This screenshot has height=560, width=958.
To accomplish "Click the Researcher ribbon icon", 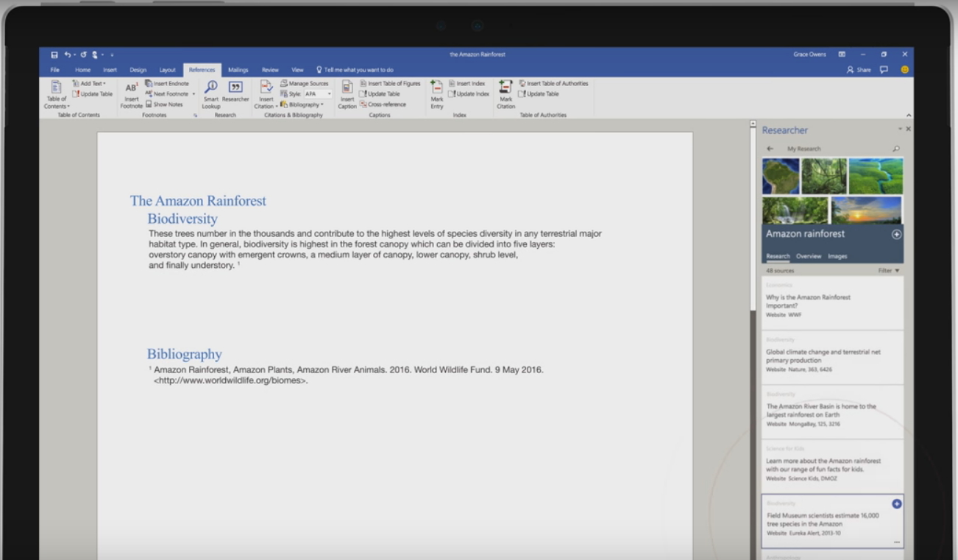I will pyautogui.click(x=235, y=88).
